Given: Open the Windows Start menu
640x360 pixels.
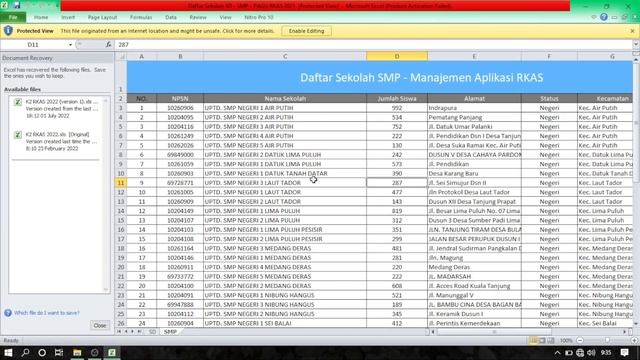Looking at the screenshot, I should [x=8, y=353].
